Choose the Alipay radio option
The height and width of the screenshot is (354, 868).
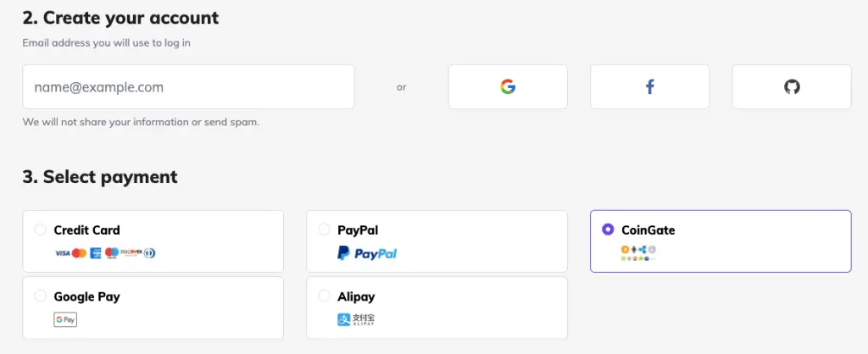click(x=324, y=296)
